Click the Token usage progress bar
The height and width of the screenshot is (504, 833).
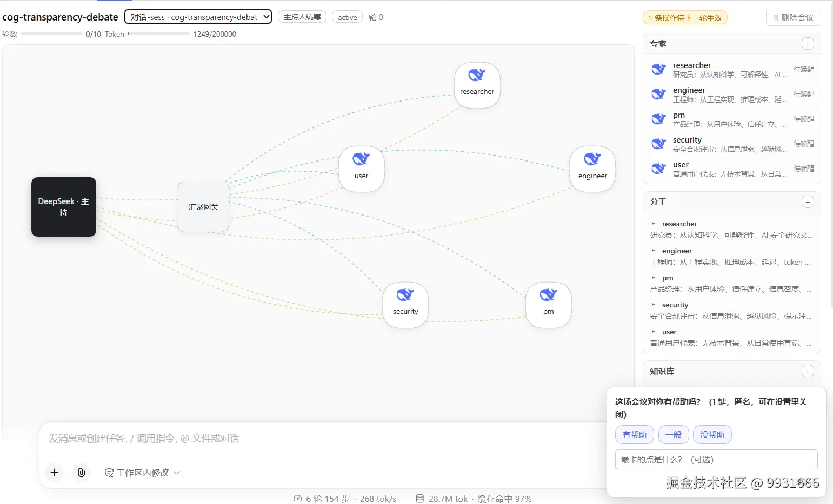(x=159, y=33)
